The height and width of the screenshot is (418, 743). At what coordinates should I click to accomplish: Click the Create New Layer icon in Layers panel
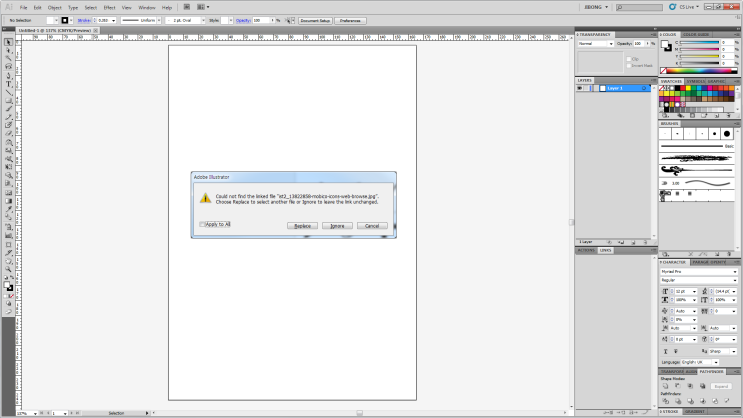(x=633, y=242)
